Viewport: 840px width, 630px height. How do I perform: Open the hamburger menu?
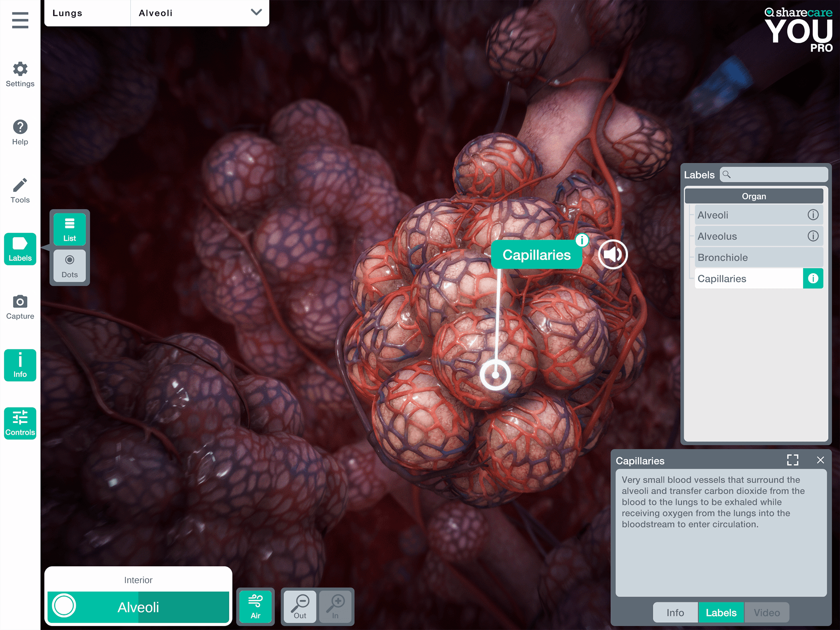[x=20, y=20]
